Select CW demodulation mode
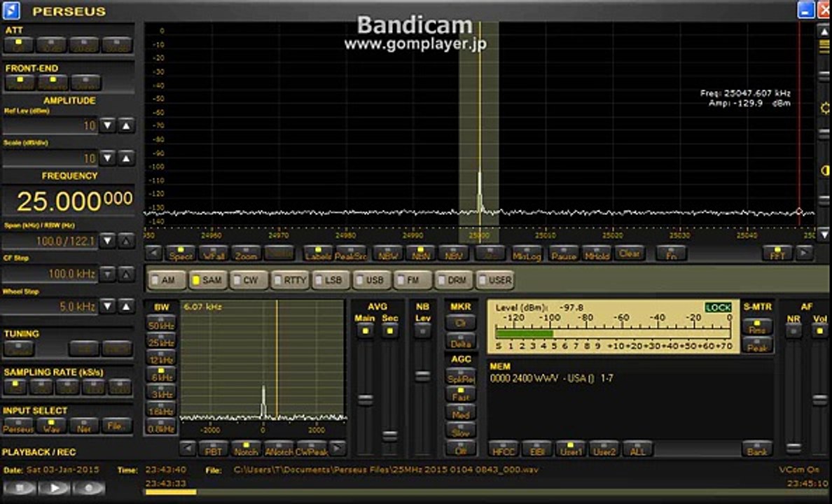This screenshot has width=832, height=504. [249, 279]
